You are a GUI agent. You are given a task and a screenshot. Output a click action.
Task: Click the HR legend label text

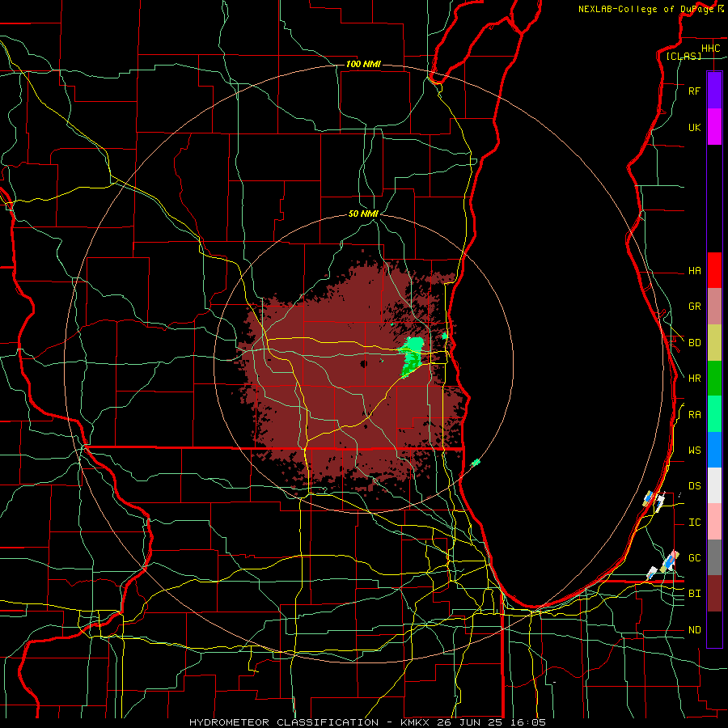pyautogui.click(x=694, y=379)
